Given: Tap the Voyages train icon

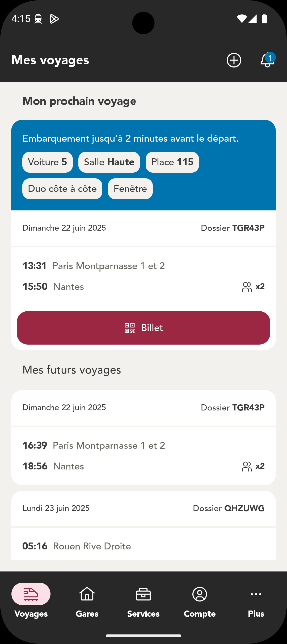Looking at the screenshot, I should coord(31,594).
